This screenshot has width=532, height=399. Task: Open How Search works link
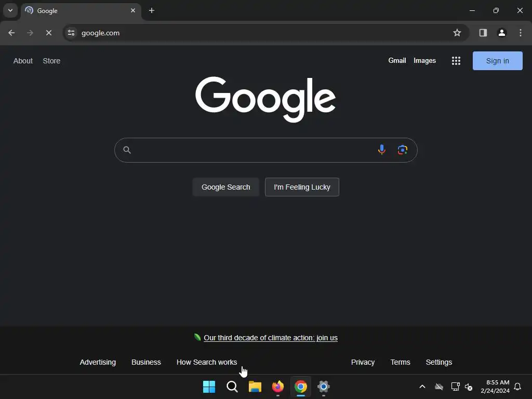pyautogui.click(x=207, y=362)
